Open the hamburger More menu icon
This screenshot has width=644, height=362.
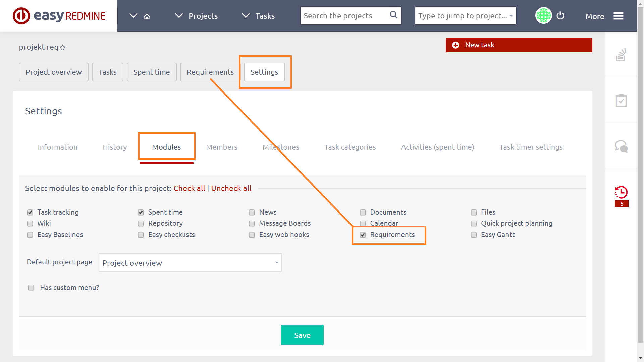(618, 16)
